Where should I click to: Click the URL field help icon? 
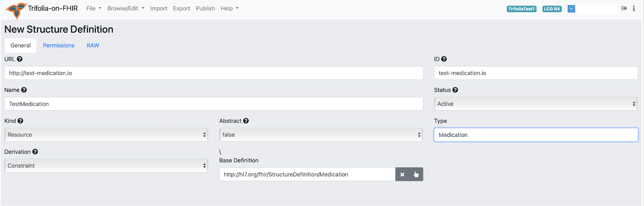click(20, 59)
